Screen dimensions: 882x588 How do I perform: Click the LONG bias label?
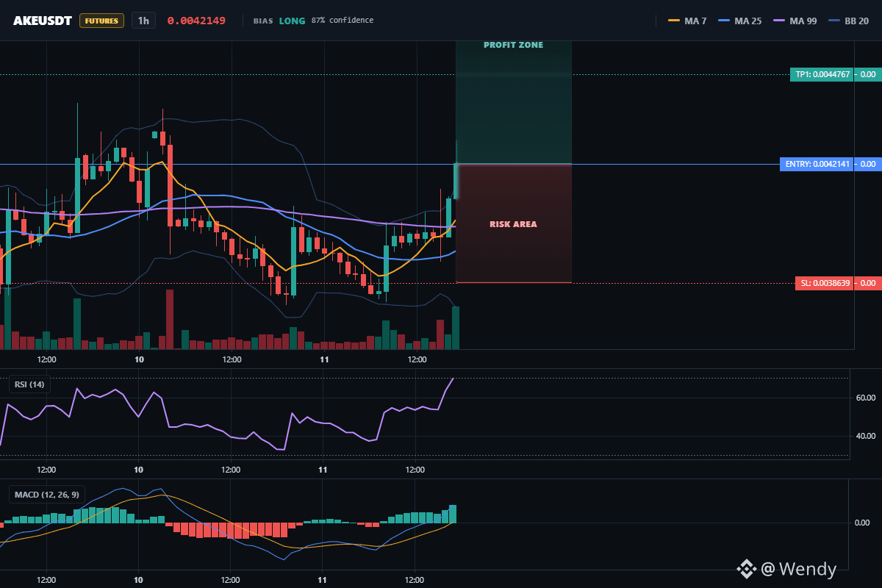tap(292, 21)
